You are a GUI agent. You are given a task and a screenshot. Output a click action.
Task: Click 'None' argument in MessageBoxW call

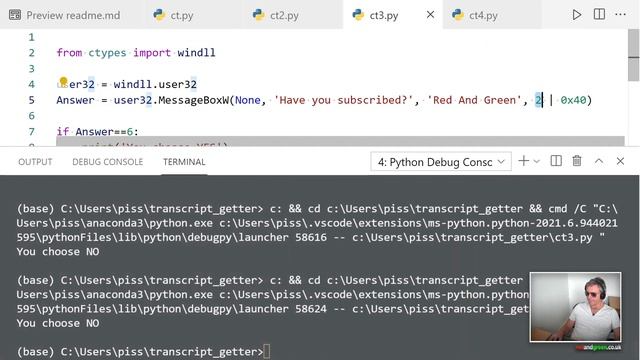(x=247, y=100)
